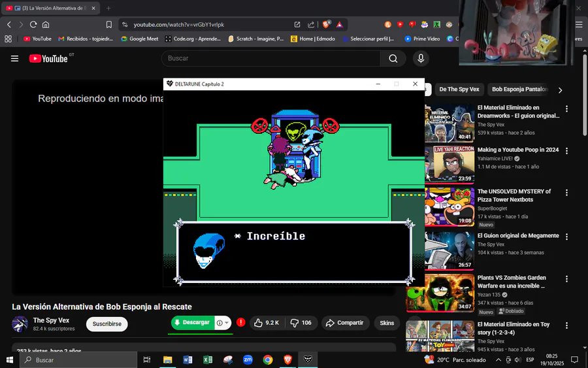Click the Compartir share button

pyautogui.click(x=345, y=323)
